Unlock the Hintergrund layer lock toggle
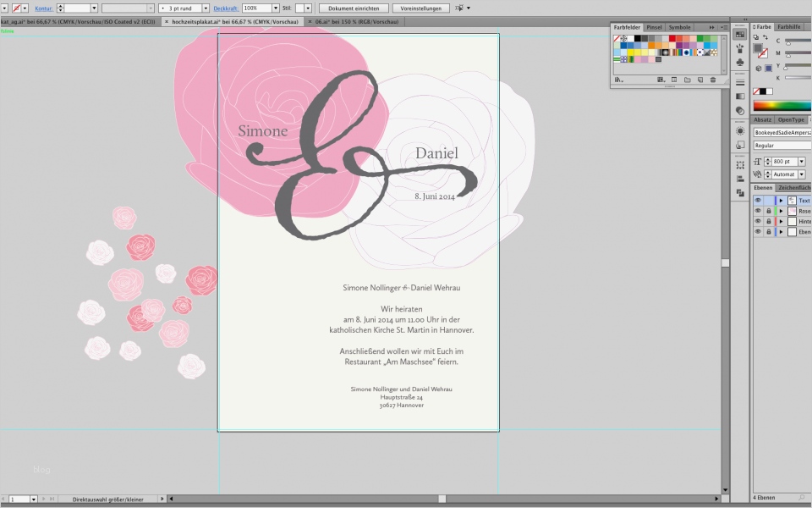812x508 pixels. (x=768, y=221)
